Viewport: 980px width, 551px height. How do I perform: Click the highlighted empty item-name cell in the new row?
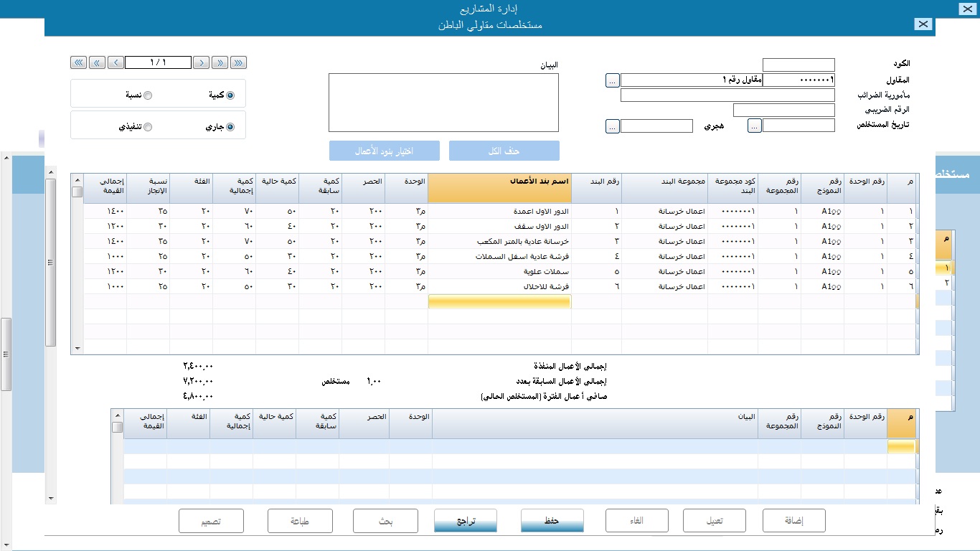tap(499, 301)
